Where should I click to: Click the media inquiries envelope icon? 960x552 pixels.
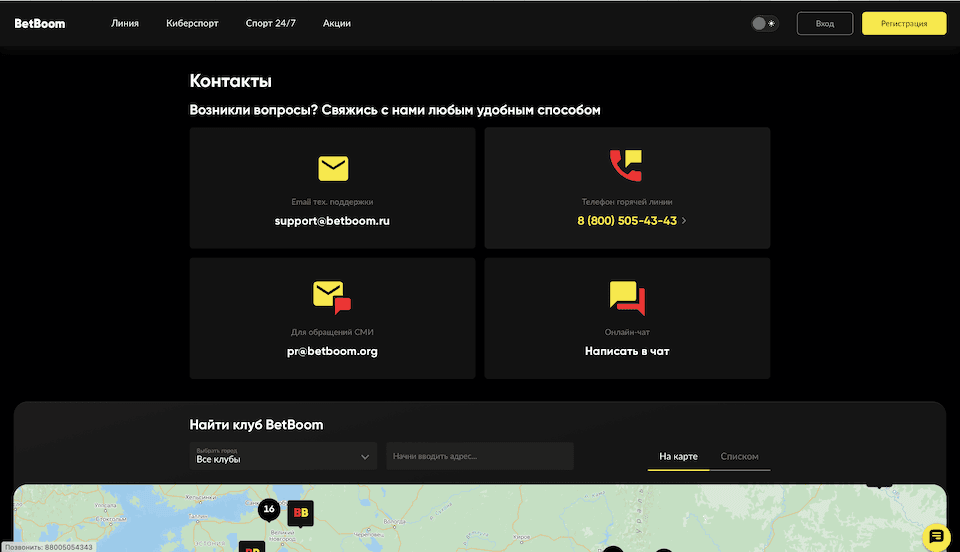pyautogui.click(x=332, y=296)
